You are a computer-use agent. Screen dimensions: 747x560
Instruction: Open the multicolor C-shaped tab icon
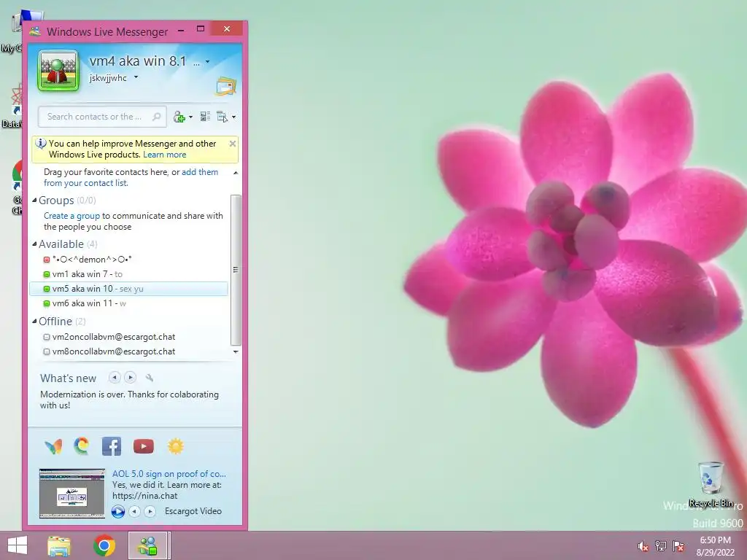click(82, 446)
